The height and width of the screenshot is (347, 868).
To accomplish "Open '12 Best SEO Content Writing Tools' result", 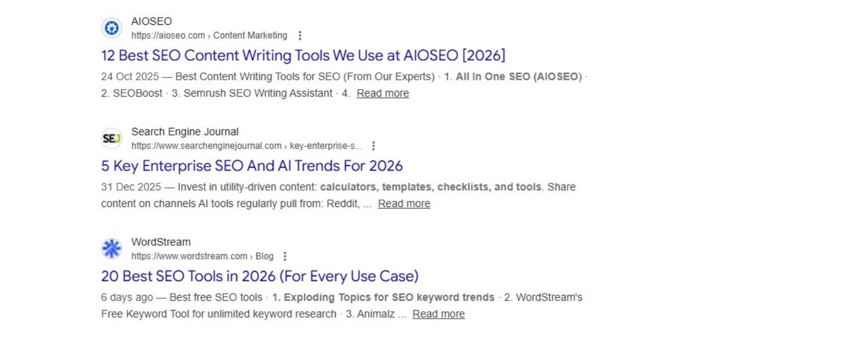I will point(303,56).
